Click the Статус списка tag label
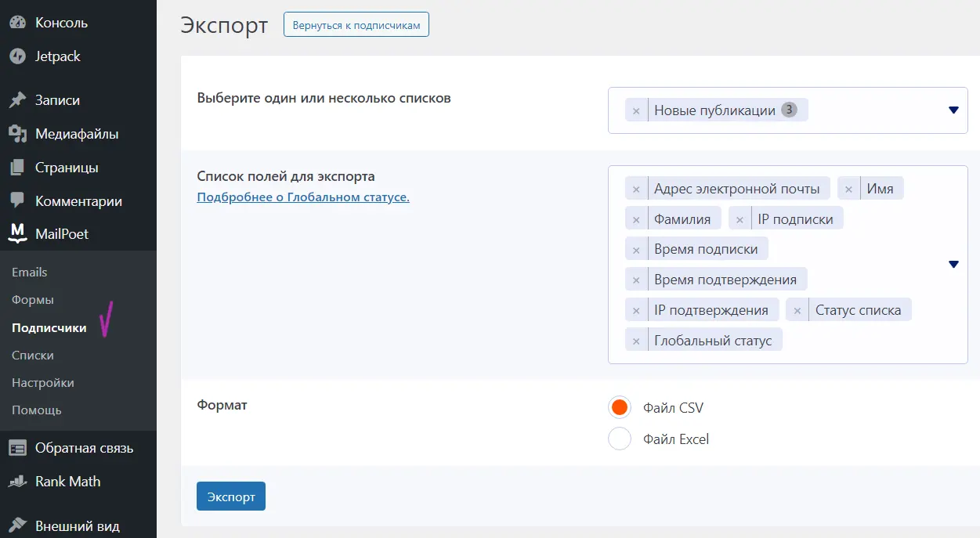Viewport: 980px width, 538px height. [x=859, y=311]
